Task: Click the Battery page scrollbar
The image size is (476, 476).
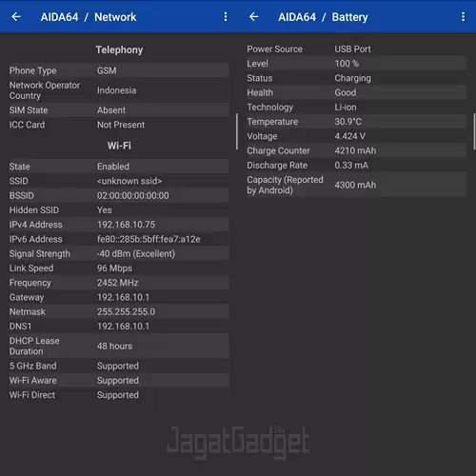Action: [474, 131]
